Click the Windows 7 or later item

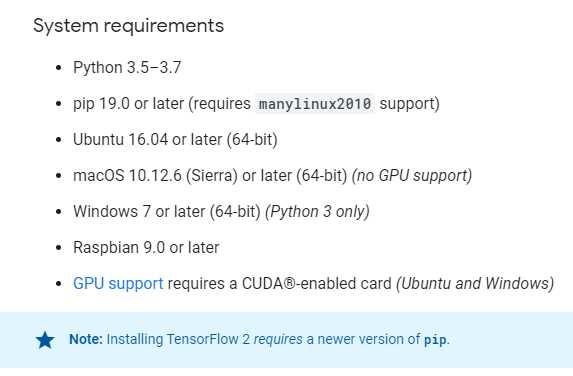pos(167,212)
